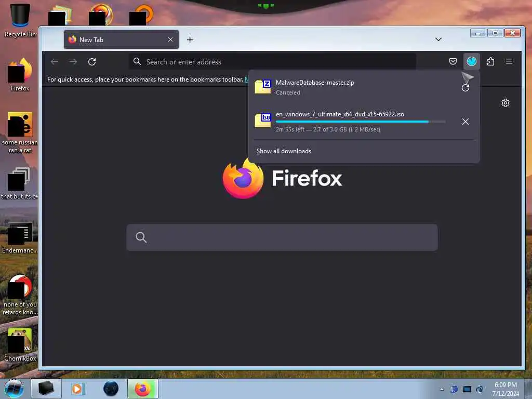Select the New Tab tab
Viewport: 532px width, 399px height.
[121, 39]
